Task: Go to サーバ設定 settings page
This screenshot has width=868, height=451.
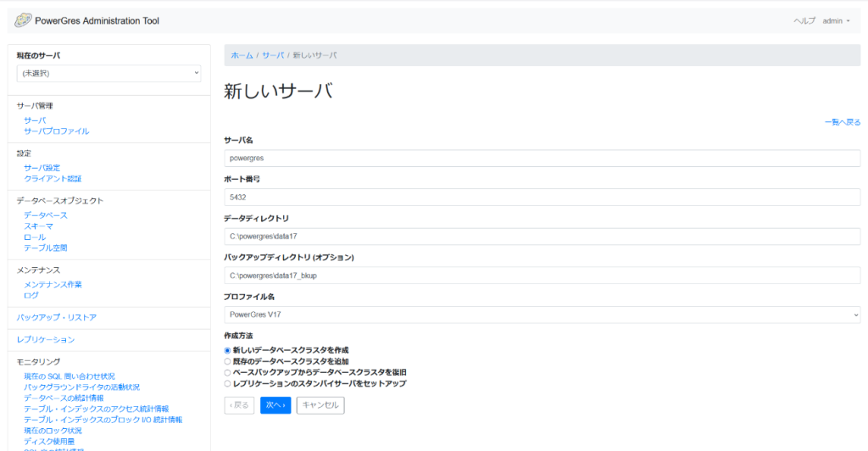Action: pyautogui.click(x=42, y=168)
